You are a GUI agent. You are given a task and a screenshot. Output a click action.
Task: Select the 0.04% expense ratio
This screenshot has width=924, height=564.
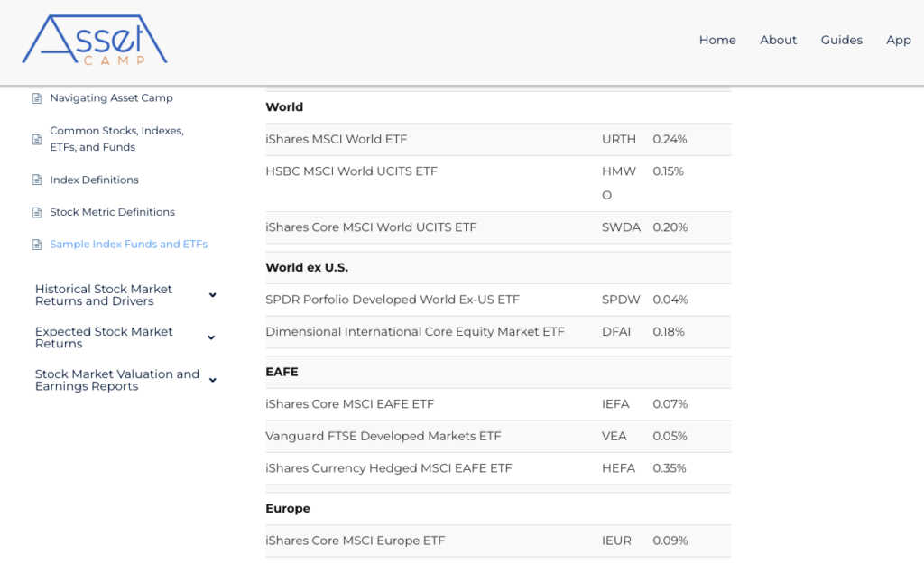pyautogui.click(x=670, y=300)
